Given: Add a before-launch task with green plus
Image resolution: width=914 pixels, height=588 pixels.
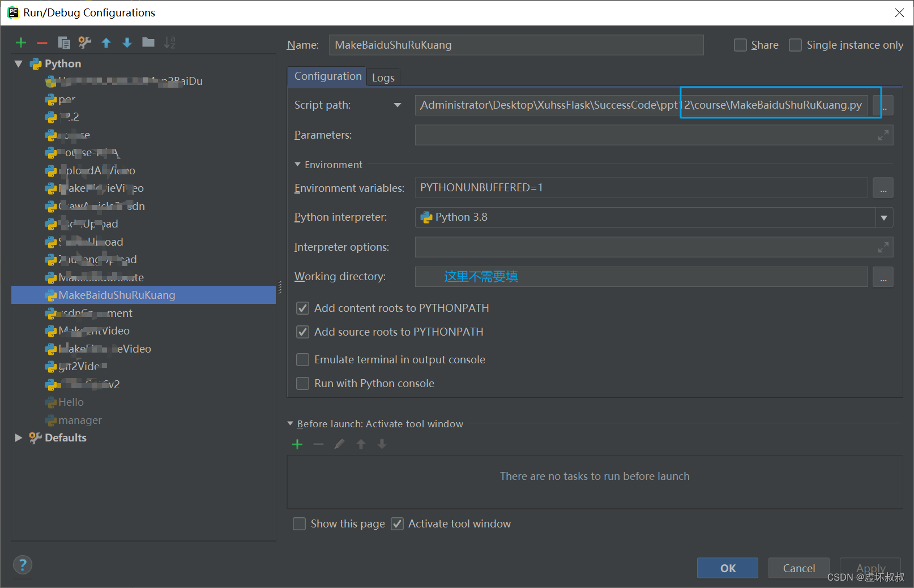Looking at the screenshot, I should coord(297,444).
